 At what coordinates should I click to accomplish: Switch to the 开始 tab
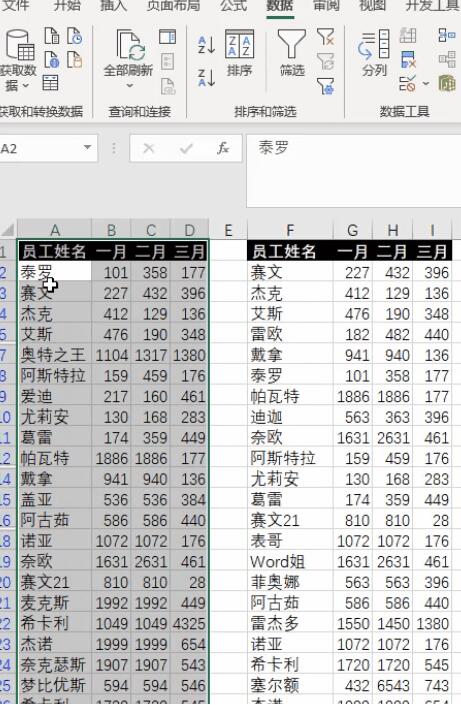coord(67,5)
